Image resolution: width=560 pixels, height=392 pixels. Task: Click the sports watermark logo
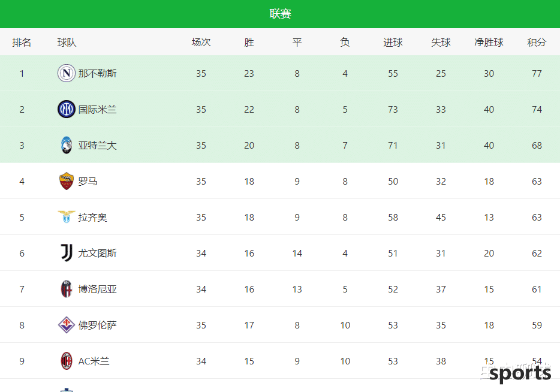coord(519,373)
